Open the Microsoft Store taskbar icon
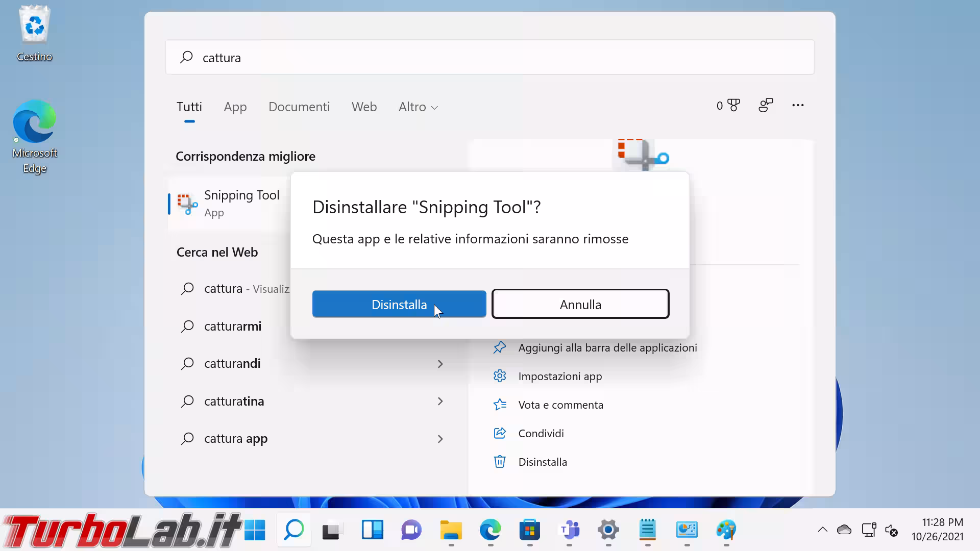This screenshot has width=980, height=551. click(529, 530)
